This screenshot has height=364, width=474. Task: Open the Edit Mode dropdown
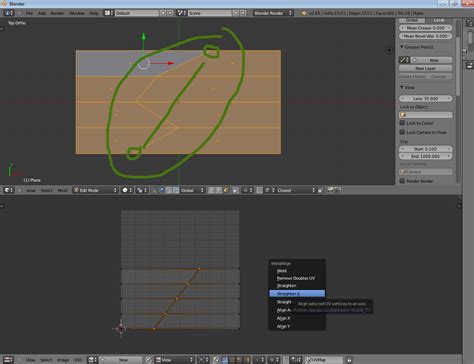coord(96,190)
